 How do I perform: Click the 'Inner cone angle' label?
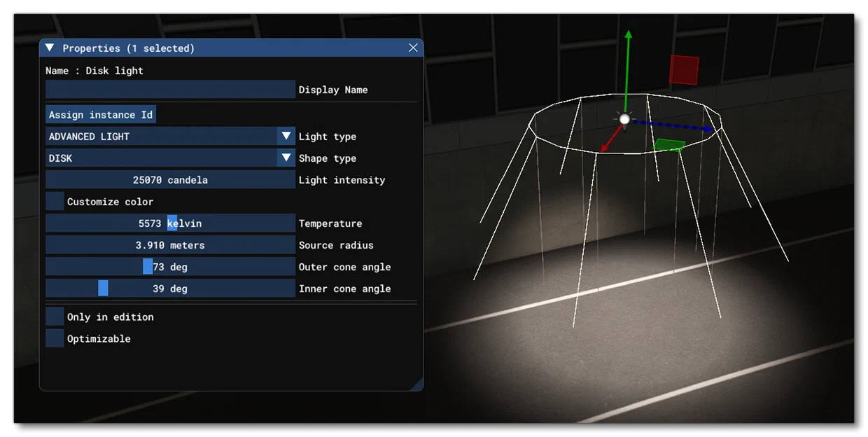[x=345, y=289]
